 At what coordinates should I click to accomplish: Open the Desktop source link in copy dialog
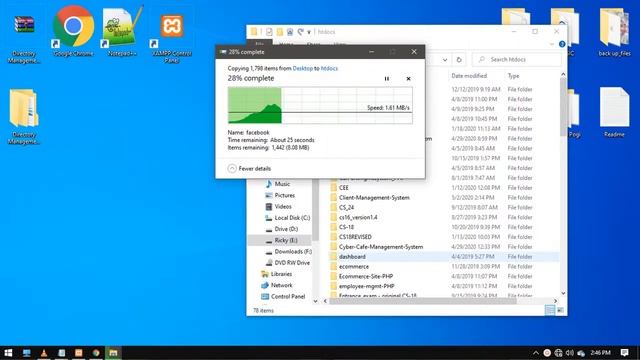(x=302, y=68)
